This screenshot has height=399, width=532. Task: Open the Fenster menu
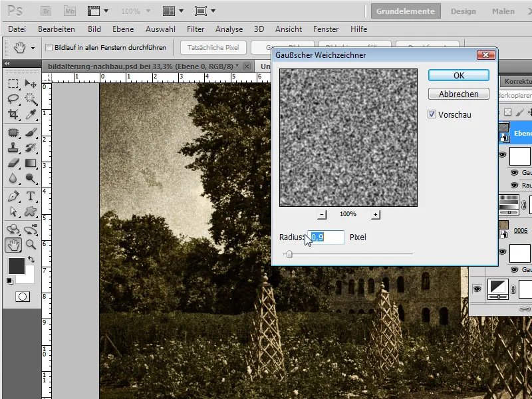326,29
